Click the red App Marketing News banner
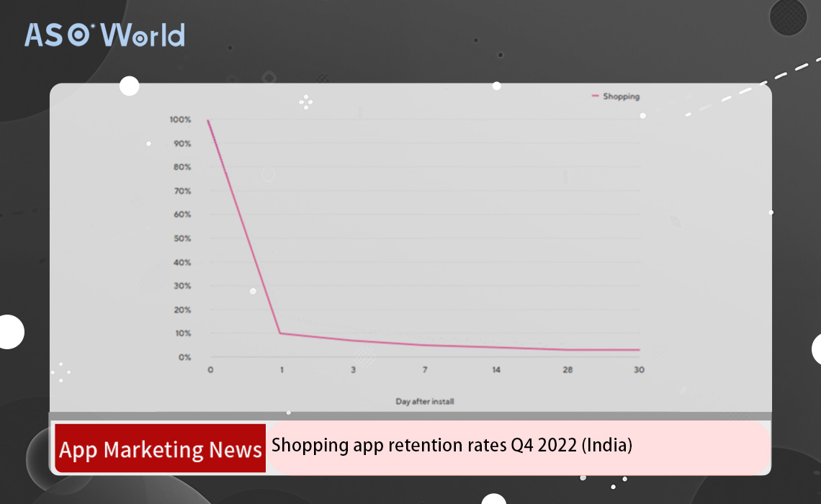 coord(160,449)
